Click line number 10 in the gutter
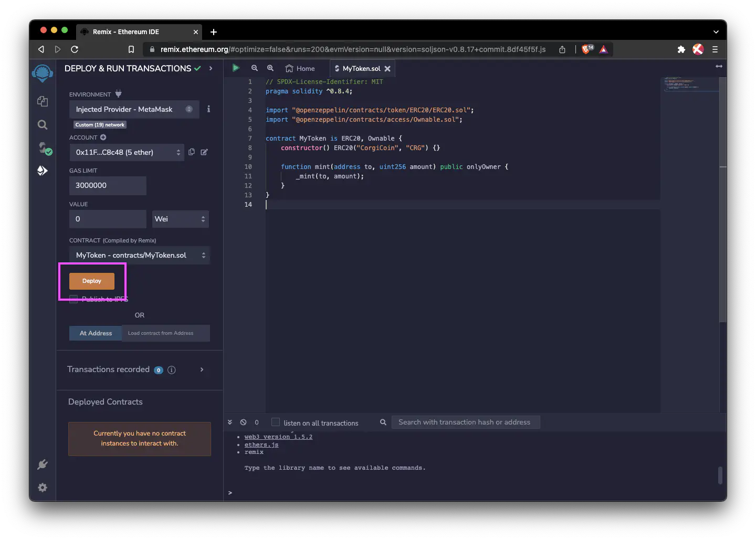Viewport: 756px width, 540px height. [248, 167]
